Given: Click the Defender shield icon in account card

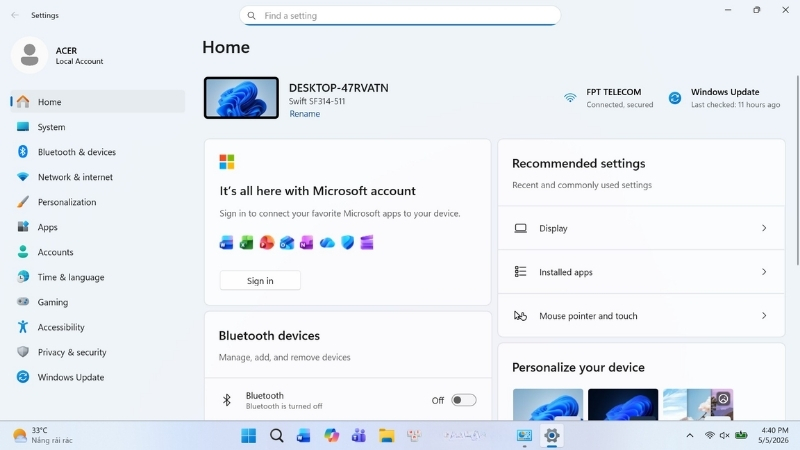Looking at the screenshot, I should (x=347, y=243).
